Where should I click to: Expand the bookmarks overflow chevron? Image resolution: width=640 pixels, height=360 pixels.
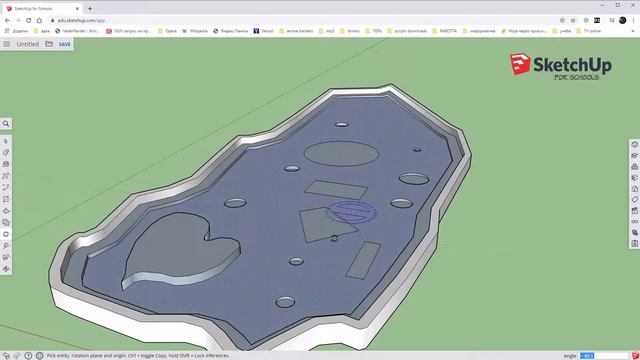click(x=633, y=31)
